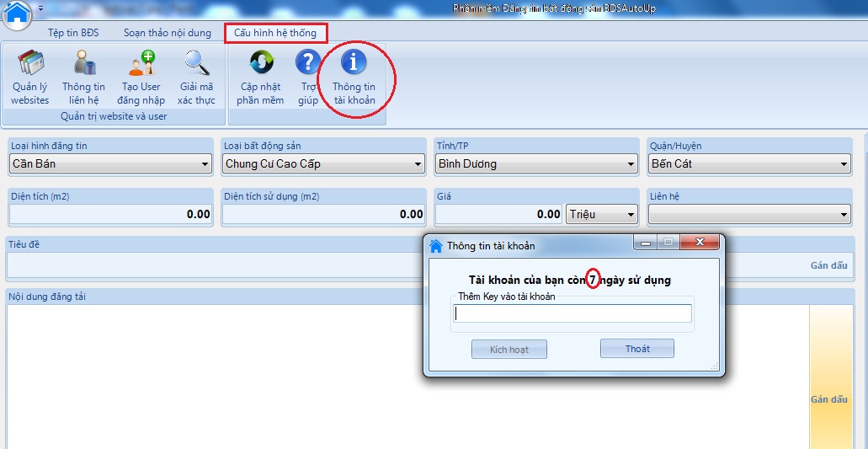Open Giải mã xác thực tool

[x=196, y=77]
